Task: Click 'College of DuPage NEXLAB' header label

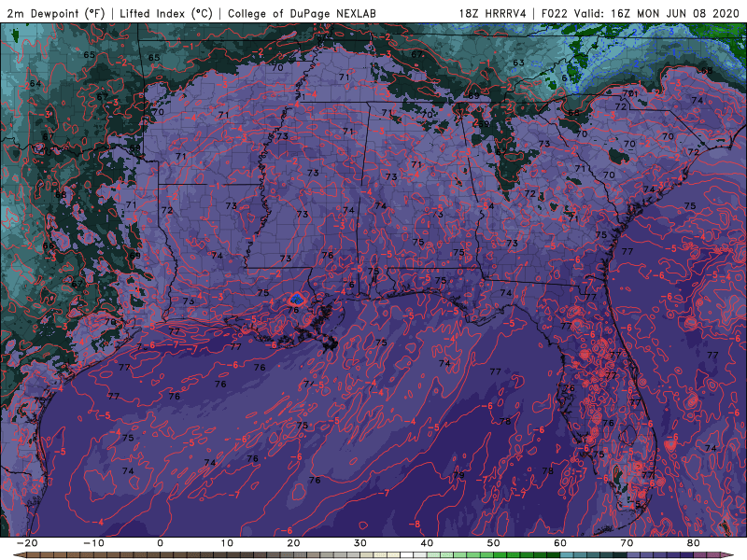Action: [x=302, y=14]
